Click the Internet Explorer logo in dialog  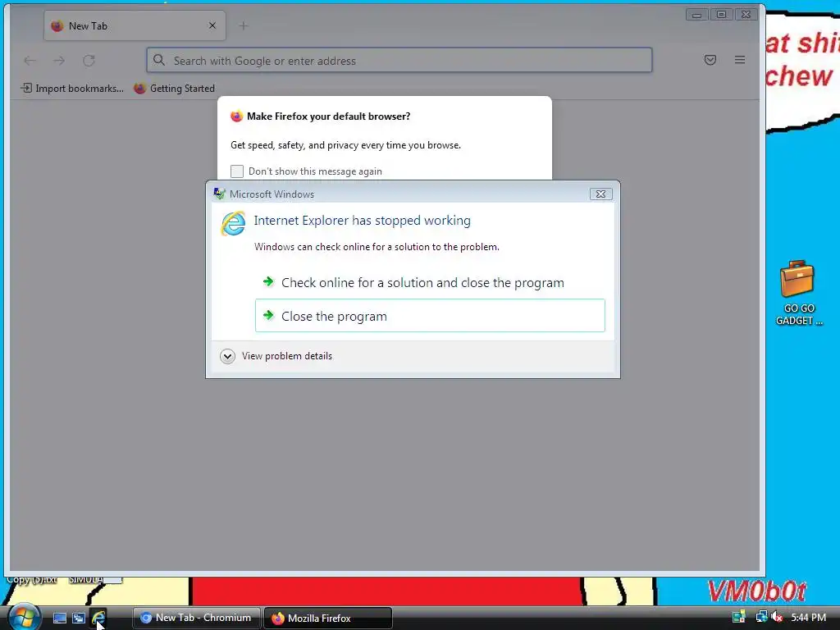233,223
